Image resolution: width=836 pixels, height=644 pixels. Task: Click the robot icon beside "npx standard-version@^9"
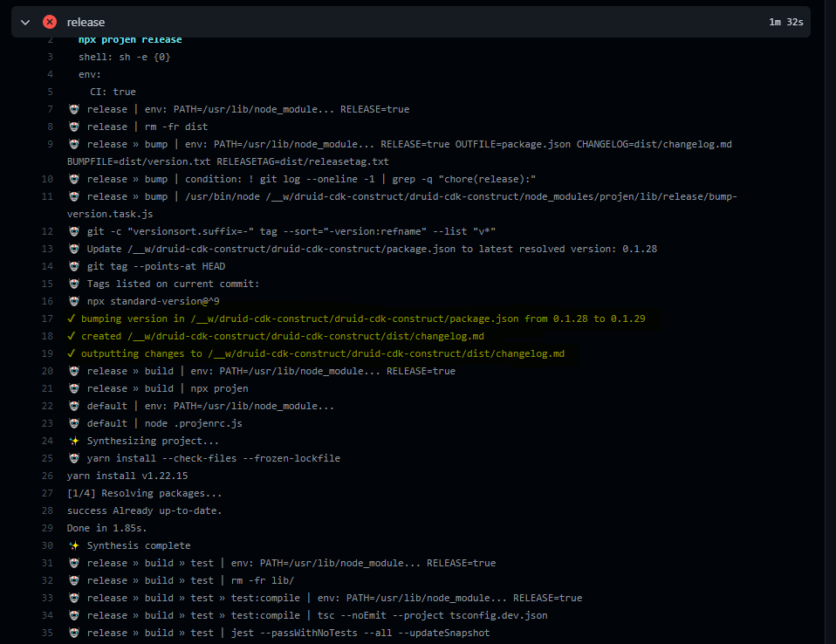[x=74, y=301]
